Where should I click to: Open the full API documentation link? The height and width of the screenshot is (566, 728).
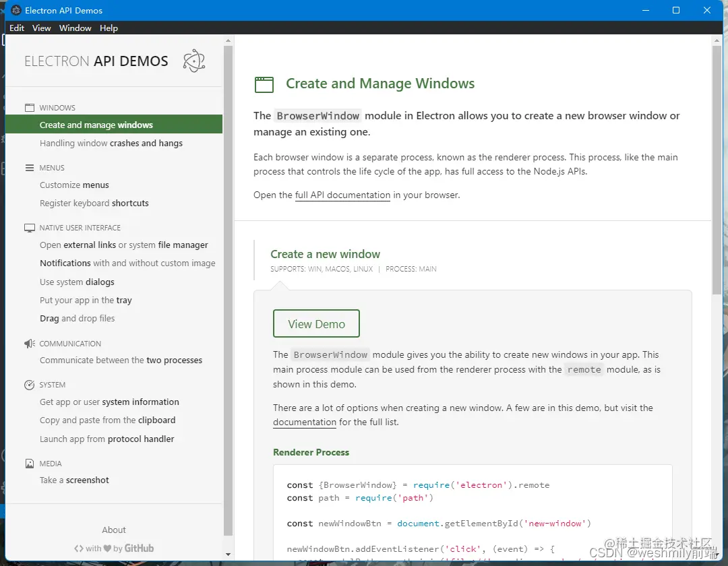[342, 195]
